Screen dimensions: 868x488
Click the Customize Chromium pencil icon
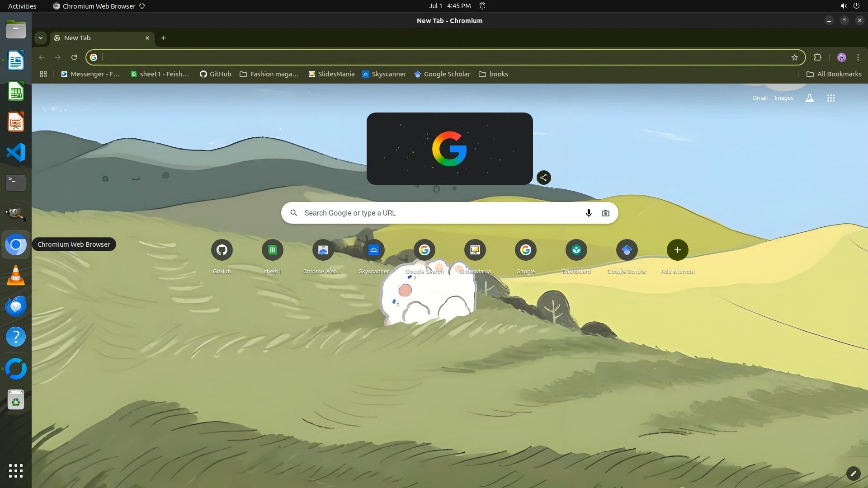coord(853,473)
